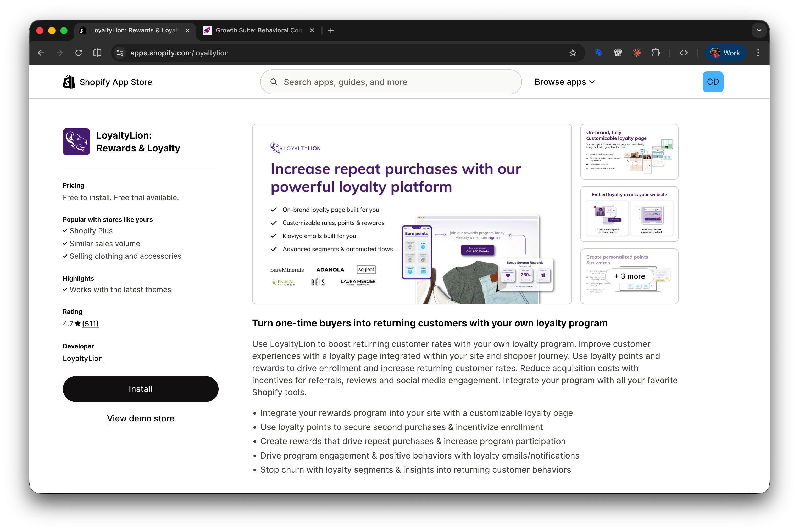Click the Shopify bag logo icon

pos(69,82)
